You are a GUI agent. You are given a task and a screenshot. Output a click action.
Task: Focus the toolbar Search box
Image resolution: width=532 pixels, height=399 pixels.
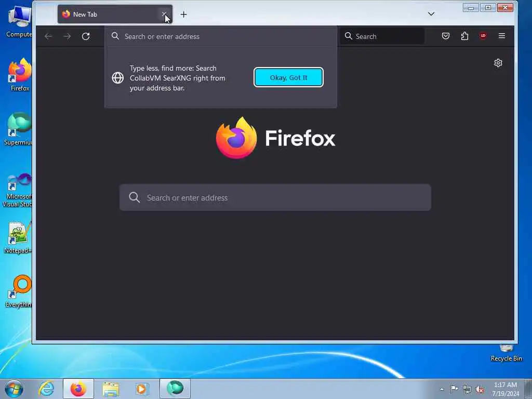click(382, 36)
